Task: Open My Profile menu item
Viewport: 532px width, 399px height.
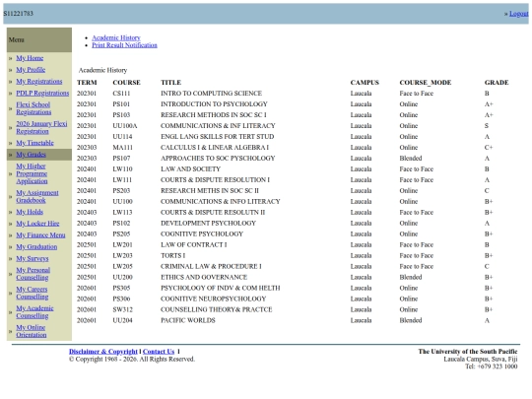Action: point(31,70)
